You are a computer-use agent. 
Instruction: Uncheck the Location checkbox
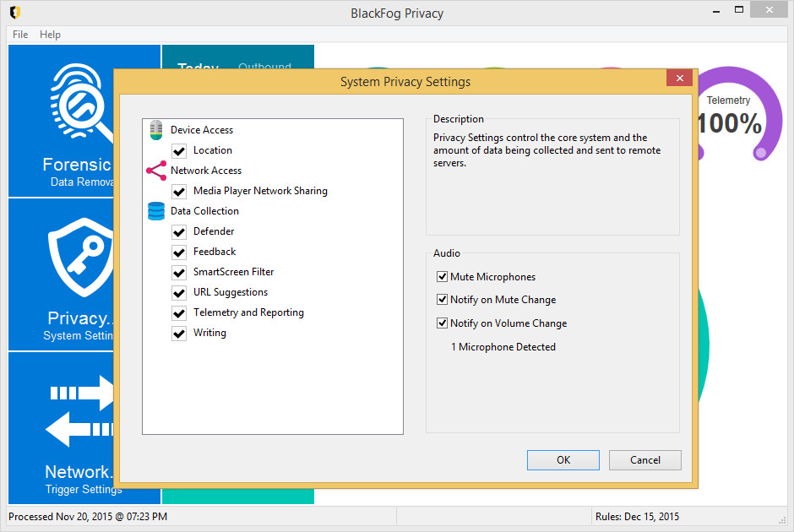[x=179, y=151]
